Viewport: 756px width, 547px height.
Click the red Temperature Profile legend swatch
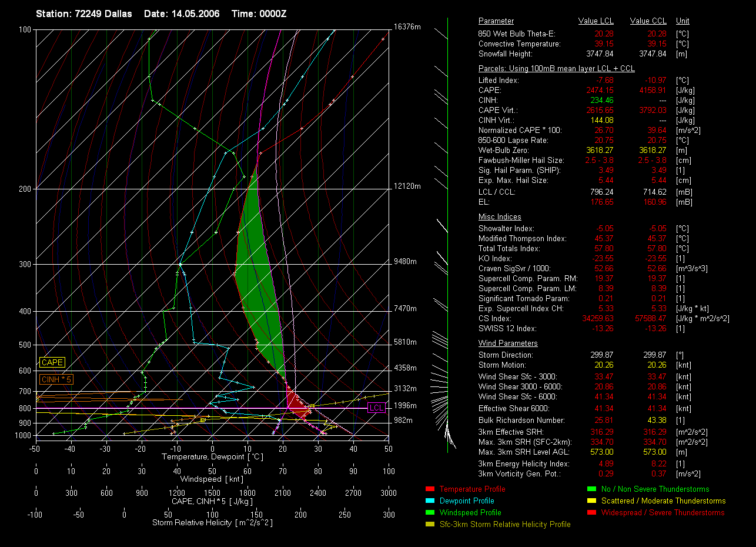click(429, 489)
